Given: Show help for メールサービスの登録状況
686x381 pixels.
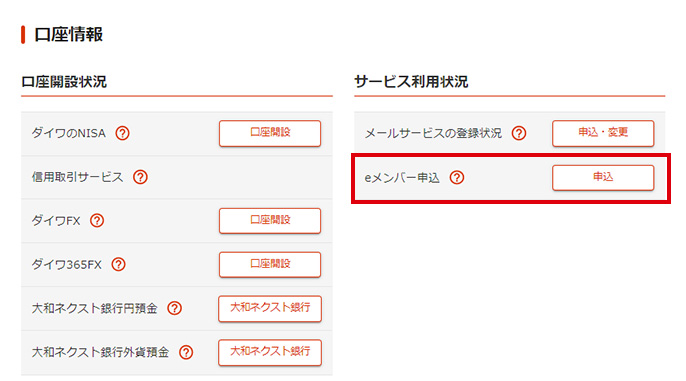Looking at the screenshot, I should click(519, 133).
